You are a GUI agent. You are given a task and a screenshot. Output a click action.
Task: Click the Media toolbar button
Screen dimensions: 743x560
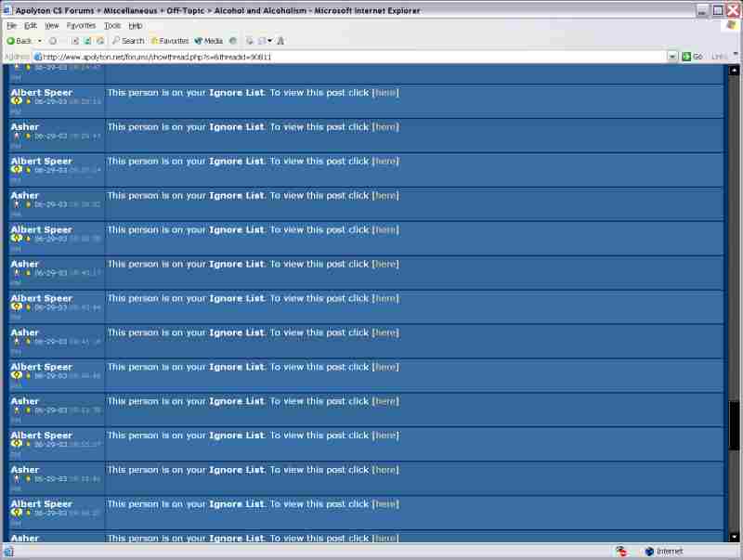[209, 41]
